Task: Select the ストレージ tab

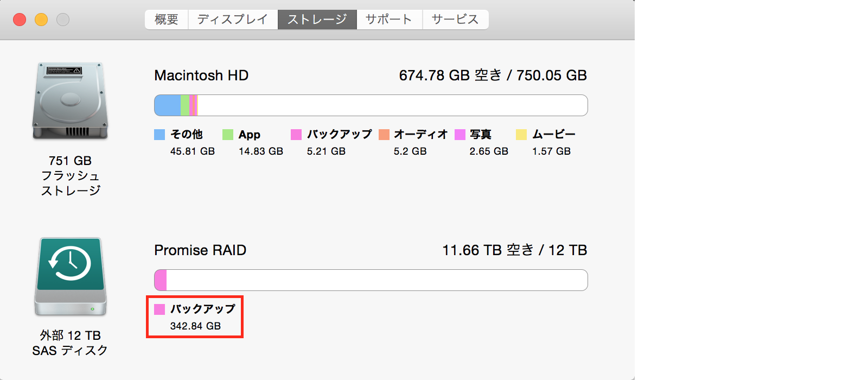Action: pos(317,20)
